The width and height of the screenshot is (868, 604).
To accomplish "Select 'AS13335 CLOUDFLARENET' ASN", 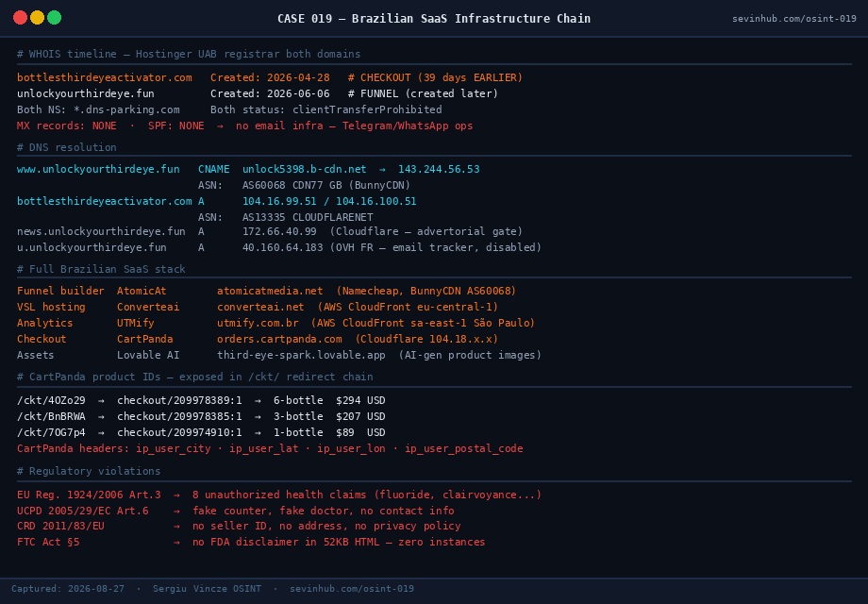I will 308,217.
